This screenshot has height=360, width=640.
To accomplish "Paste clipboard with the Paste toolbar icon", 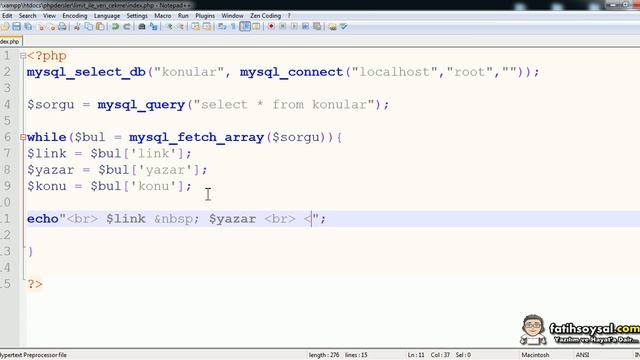I will point(100,27).
